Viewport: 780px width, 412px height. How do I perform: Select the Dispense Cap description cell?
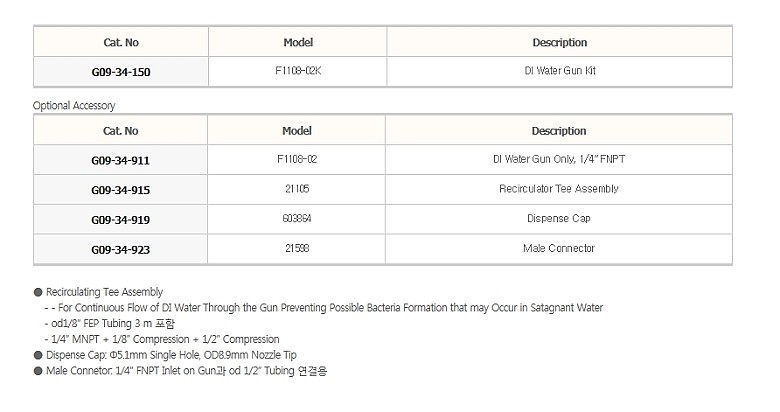click(x=559, y=219)
